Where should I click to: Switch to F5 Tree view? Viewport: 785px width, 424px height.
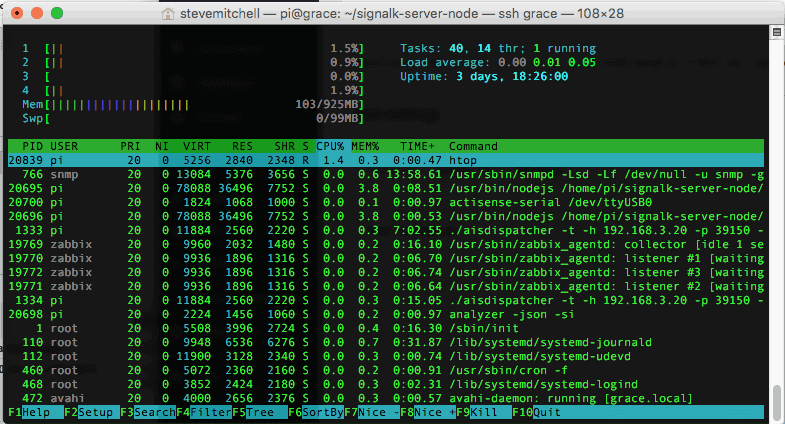(260, 412)
